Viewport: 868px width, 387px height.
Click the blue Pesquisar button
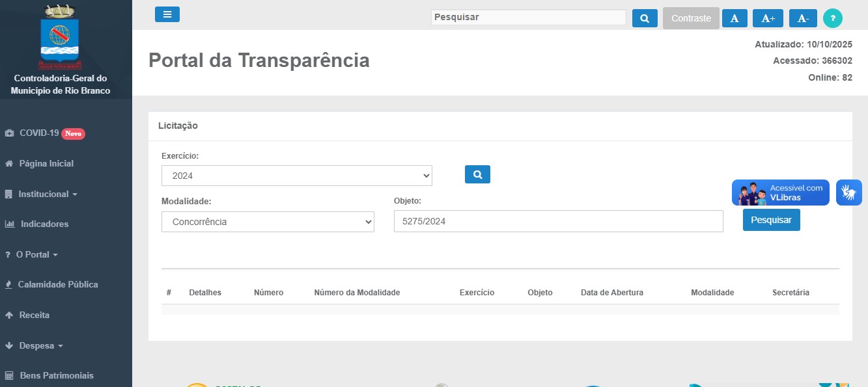point(771,220)
